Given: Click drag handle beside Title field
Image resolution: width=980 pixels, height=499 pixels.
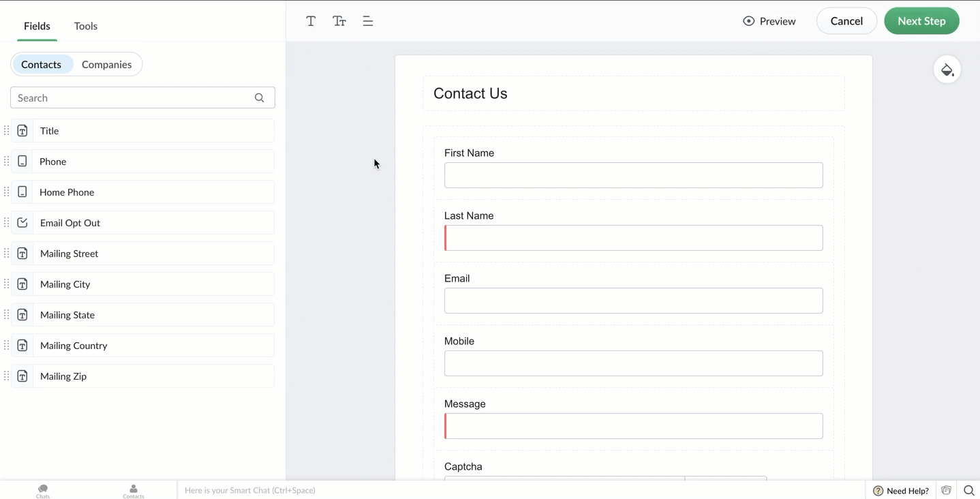Looking at the screenshot, I should [x=6, y=130].
